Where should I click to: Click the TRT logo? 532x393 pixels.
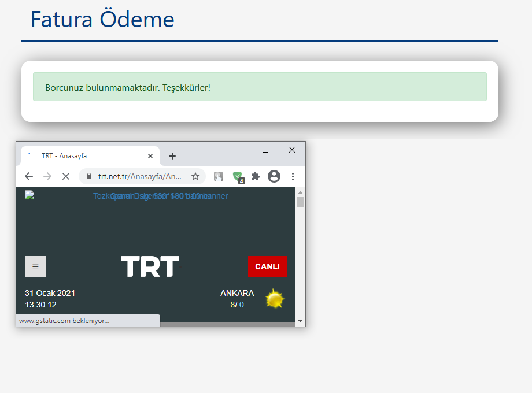point(150,266)
